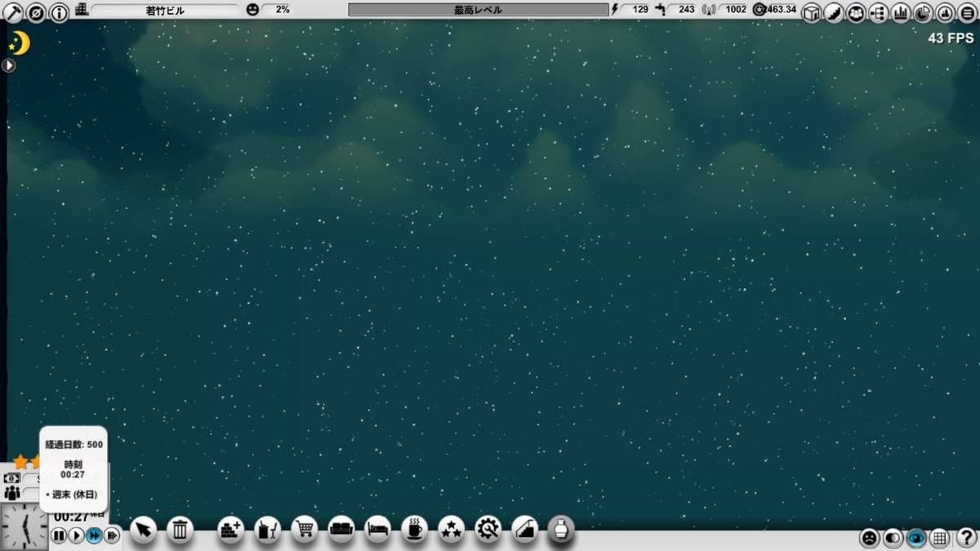
Task: Click the 43 FPS counter
Action: click(x=951, y=38)
